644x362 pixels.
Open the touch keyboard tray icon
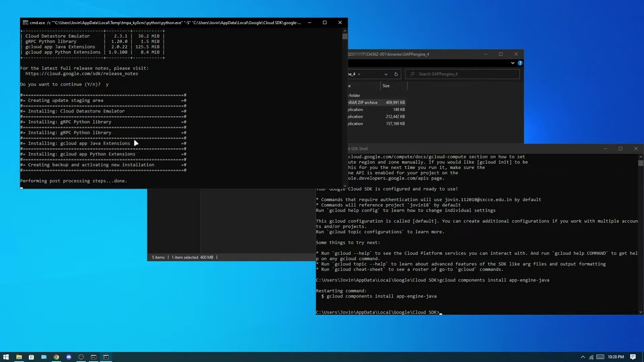600,357
